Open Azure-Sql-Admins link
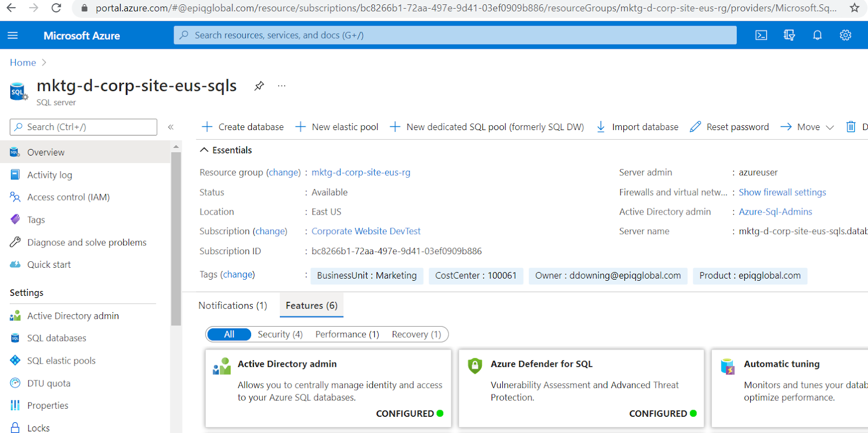868x433 pixels. [775, 212]
